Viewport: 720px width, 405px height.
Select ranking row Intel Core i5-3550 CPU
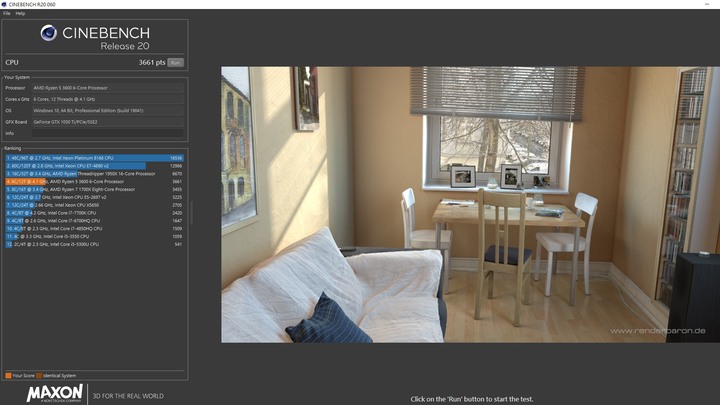(x=94, y=236)
